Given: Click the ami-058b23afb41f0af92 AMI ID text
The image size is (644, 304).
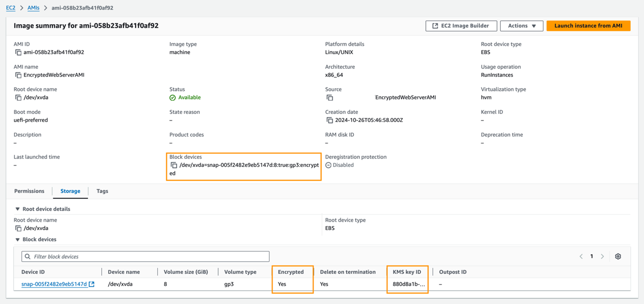Looking at the screenshot, I should click(x=54, y=52).
